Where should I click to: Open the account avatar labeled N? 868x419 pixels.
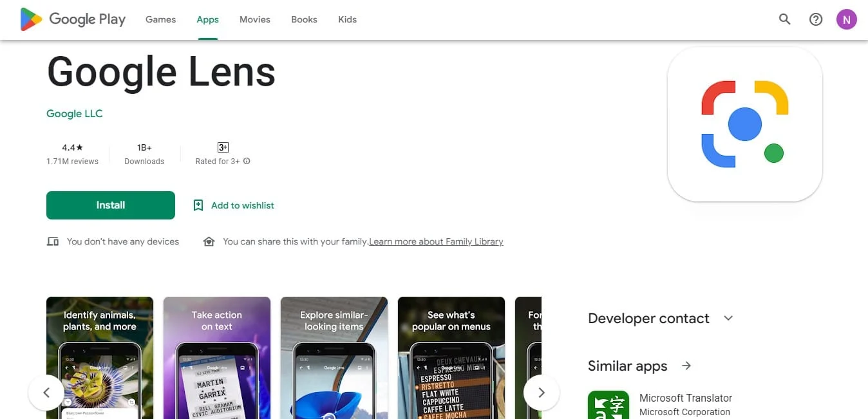tap(847, 19)
